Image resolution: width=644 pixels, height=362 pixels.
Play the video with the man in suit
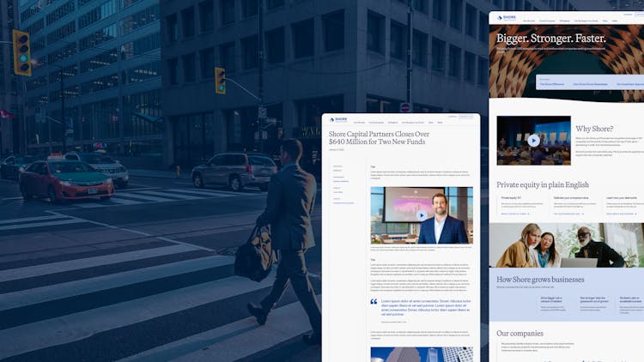point(421,215)
